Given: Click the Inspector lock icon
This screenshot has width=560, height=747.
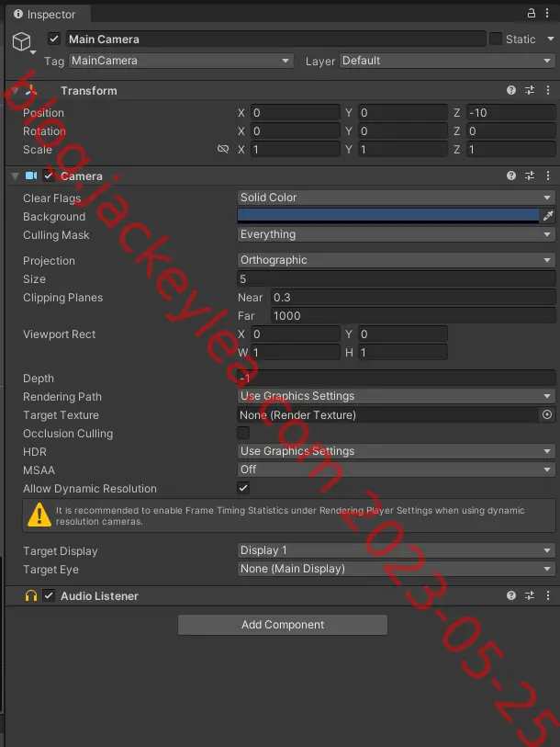Looking at the screenshot, I should pyautogui.click(x=532, y=14).
